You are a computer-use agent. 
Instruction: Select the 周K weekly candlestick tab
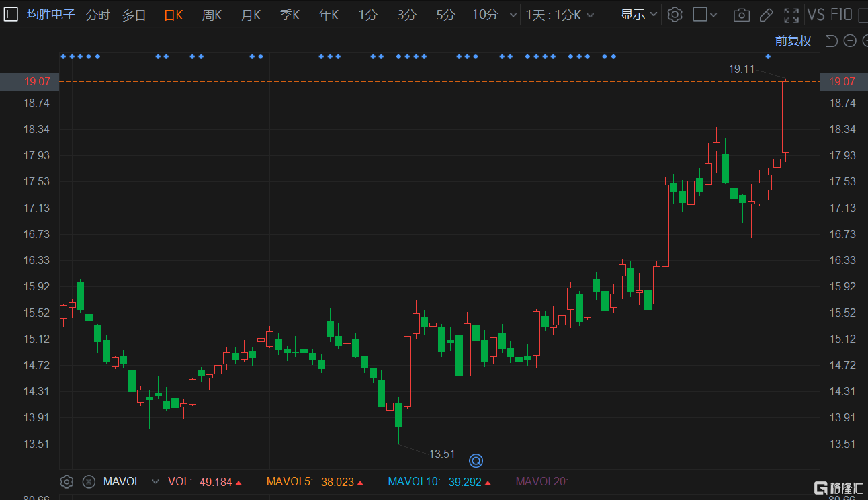tap(212, 15)
